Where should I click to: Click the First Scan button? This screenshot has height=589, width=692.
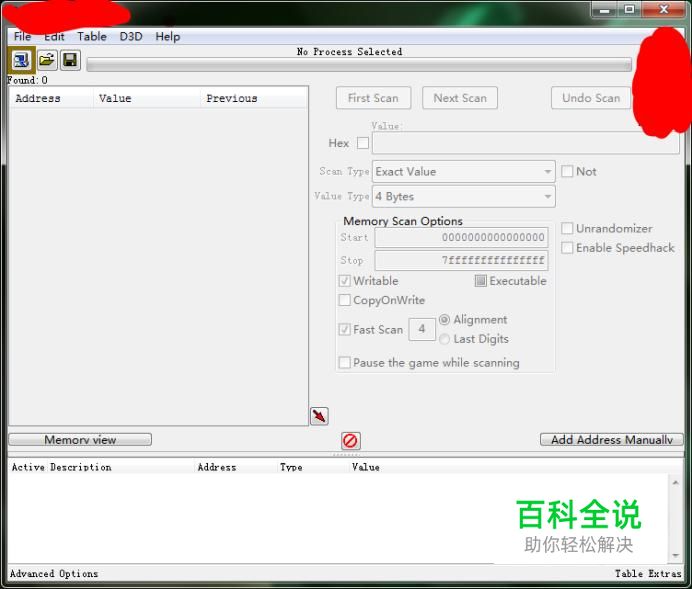[373, 98]
